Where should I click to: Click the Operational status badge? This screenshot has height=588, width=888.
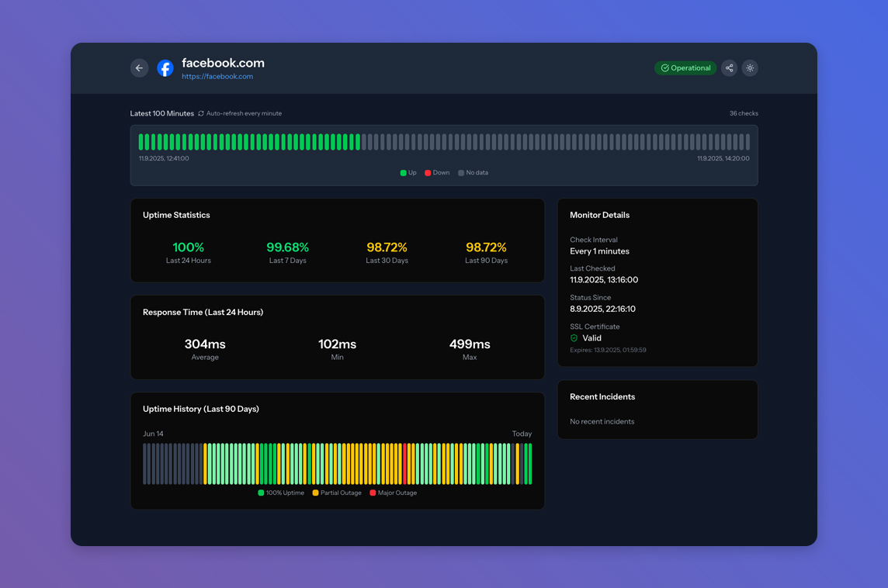coord(685,68)
